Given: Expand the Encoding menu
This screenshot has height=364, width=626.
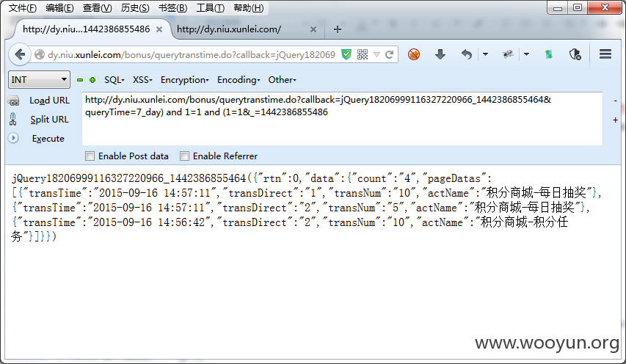Looking at the screenshot, I should [239, 80].
